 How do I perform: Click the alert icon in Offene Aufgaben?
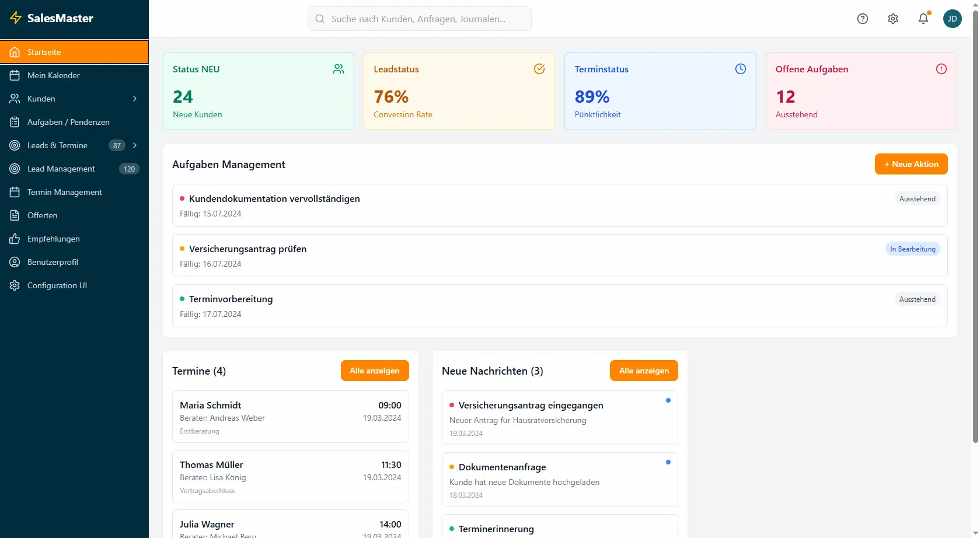tap(941, 69)
